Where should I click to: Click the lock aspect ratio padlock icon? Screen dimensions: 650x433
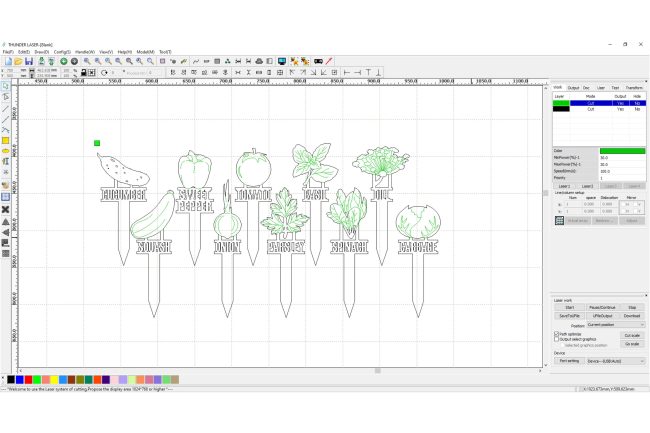(x=83, y=73)
